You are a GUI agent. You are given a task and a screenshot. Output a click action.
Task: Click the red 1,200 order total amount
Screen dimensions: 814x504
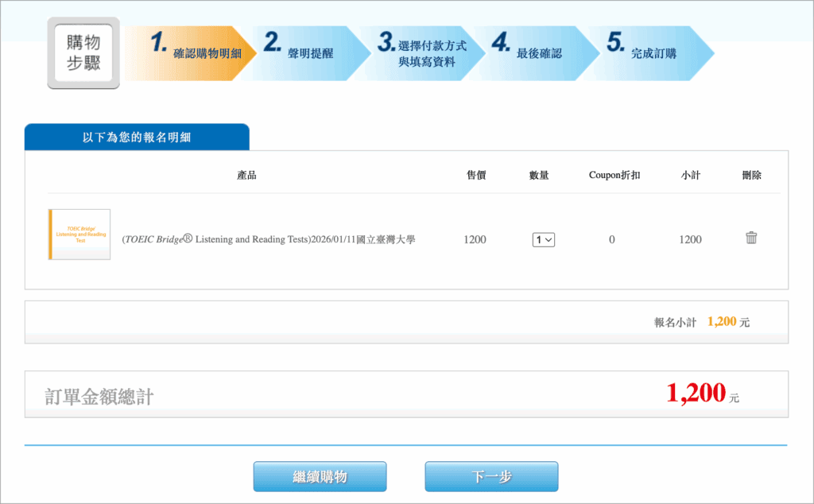click(x=696, y=393)
